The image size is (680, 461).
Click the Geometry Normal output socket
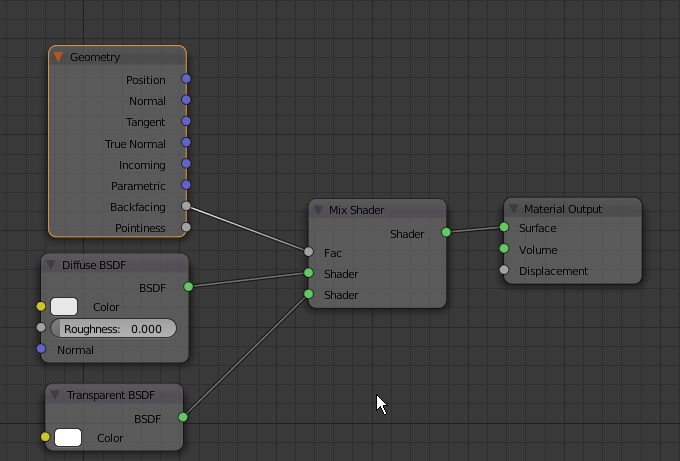click(186, 100)
